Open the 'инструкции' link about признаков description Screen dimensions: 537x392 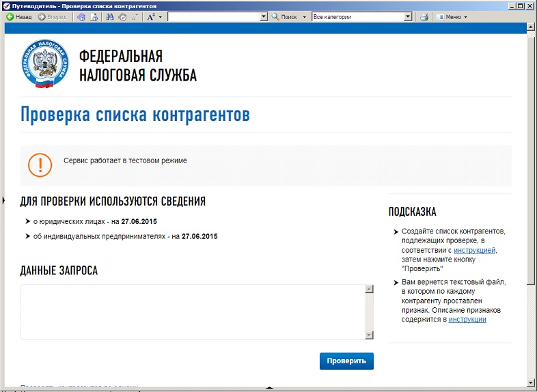(x=467, y=319)
